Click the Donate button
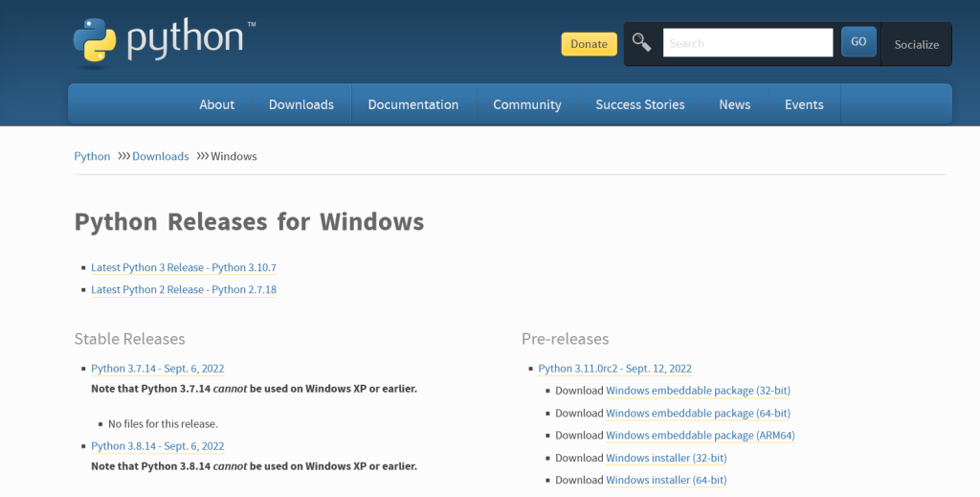This screenshot has height=497, width=980. coord(589,44)
